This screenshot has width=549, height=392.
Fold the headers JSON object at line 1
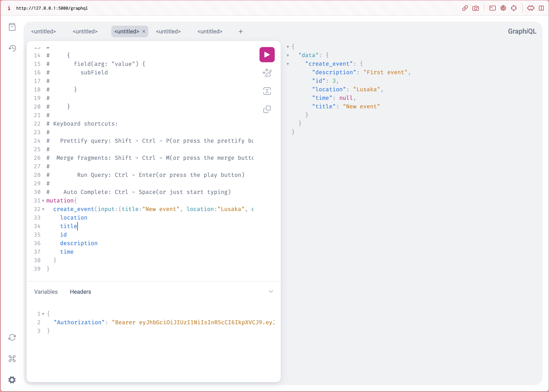point(43,314)
